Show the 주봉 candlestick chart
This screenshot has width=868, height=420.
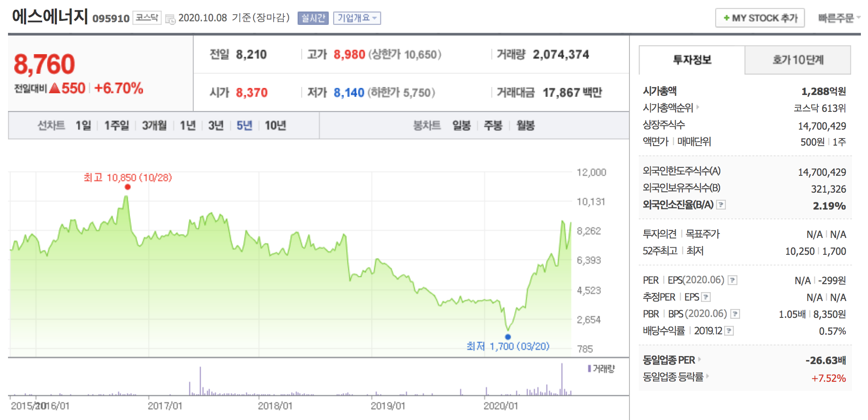click(493, 126)
